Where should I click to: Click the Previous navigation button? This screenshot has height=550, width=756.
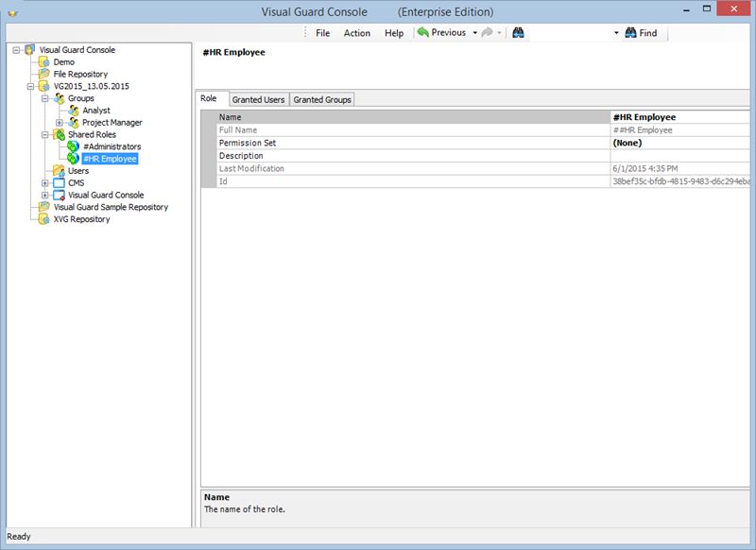point(442,32)
